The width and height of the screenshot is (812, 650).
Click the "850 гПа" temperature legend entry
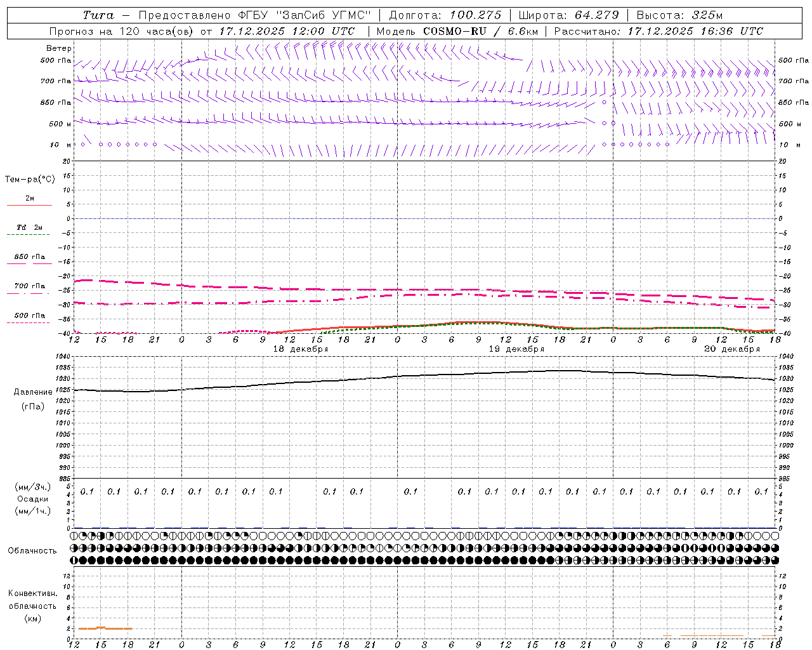coord(30,257)
